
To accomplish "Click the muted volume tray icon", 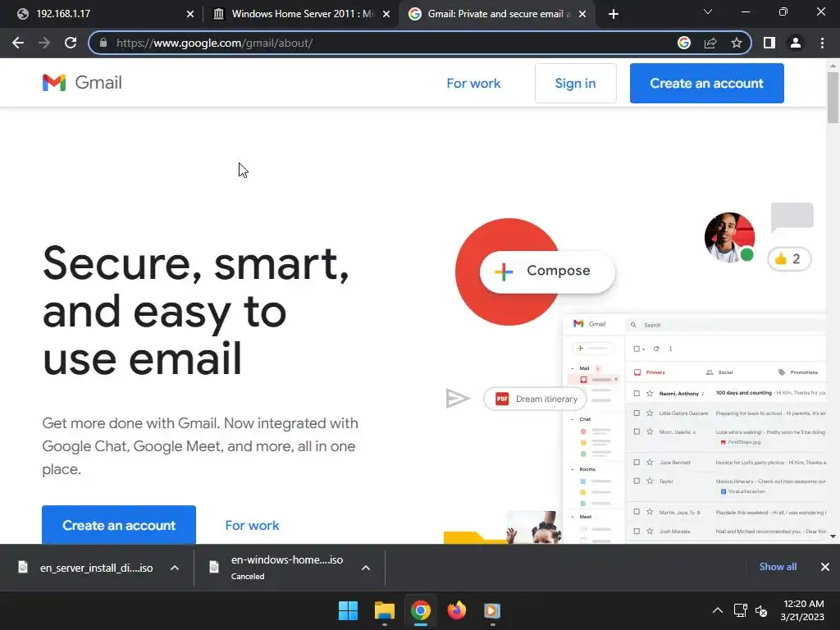I will [761, 610].
